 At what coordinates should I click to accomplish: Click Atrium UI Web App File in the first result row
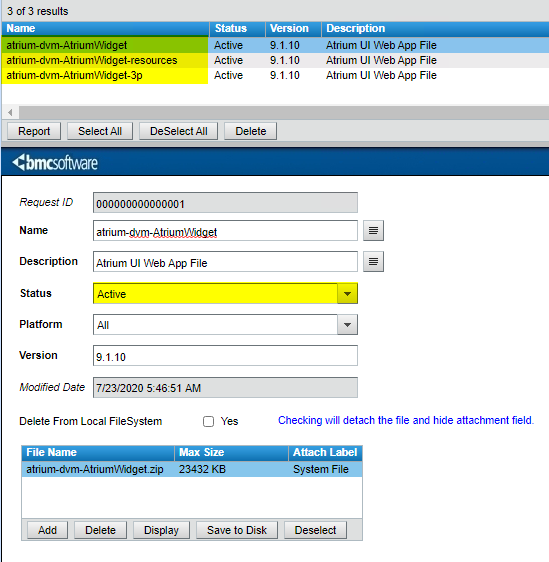click(381, 45)
